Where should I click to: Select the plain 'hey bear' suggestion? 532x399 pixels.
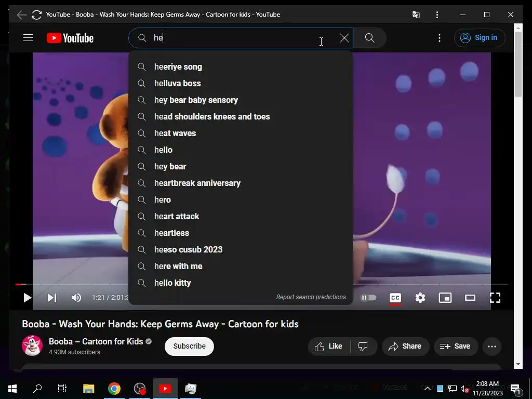[x=241, y=167]
